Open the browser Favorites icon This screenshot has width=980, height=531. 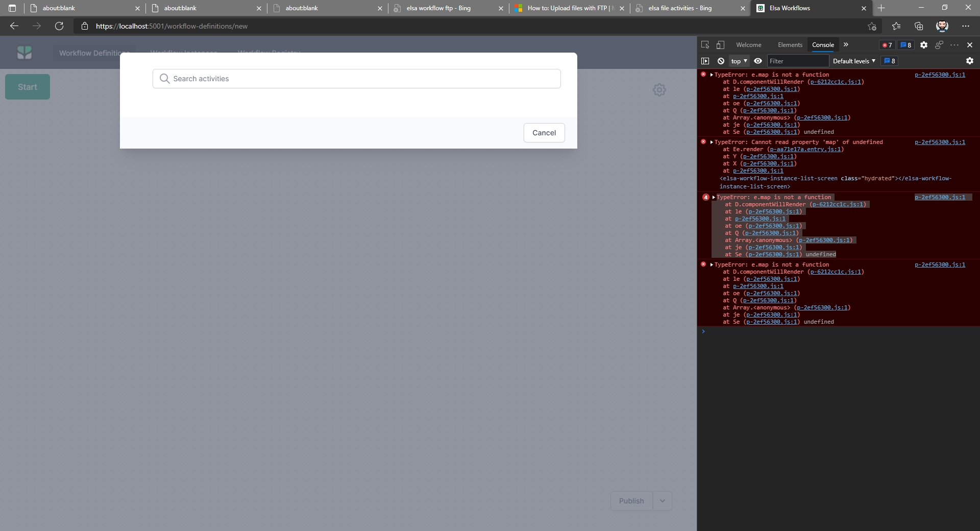(x=896, y=26)
